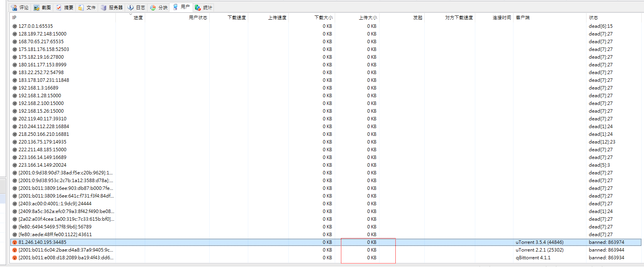Viewport: 644px width, 267px height.
Task: Click the 日志 (Log) info icon
Action: (x=130, y=7)
